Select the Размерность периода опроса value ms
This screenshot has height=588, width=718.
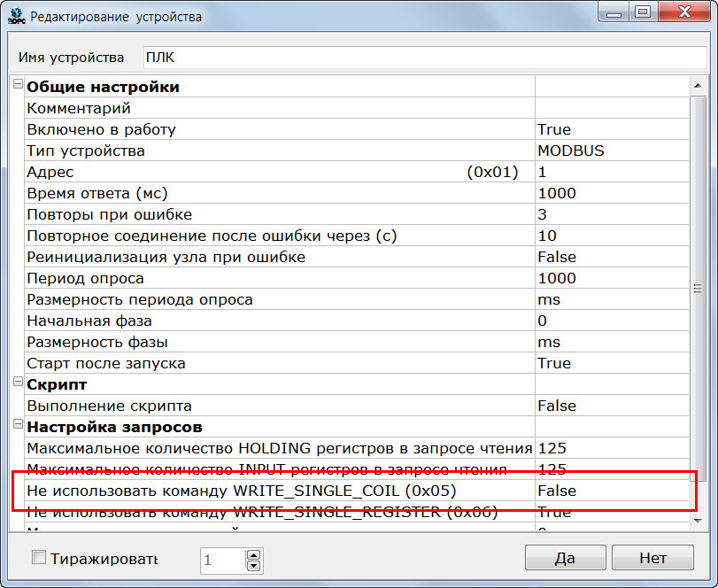pos(611,299)
